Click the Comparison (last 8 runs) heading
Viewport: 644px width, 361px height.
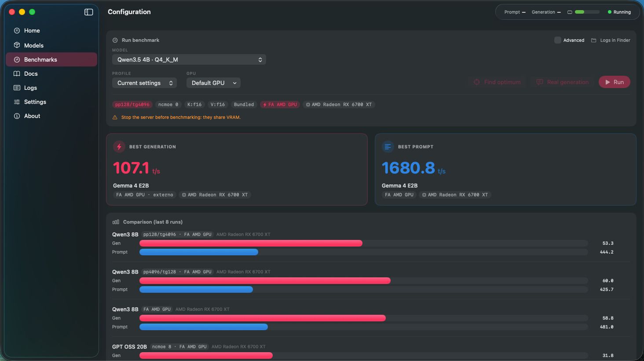tap(153, 222)
